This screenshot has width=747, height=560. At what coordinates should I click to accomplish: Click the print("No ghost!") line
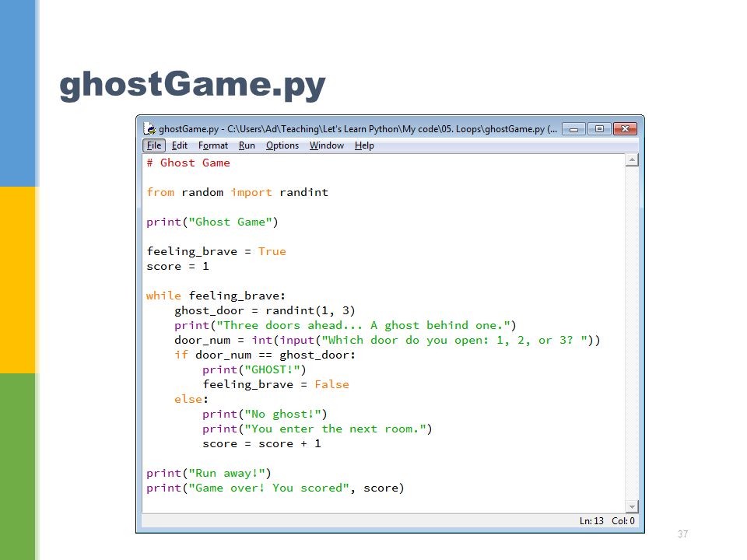pyautogui.click(x=265, y=414)
